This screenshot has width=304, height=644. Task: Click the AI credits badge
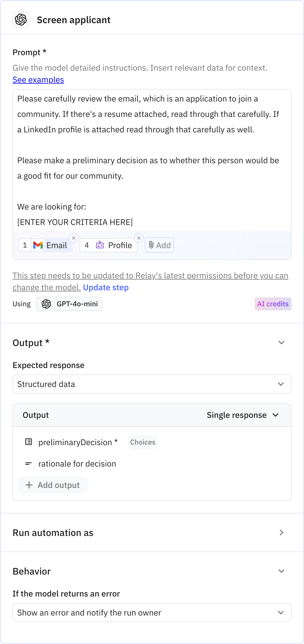point(273,304)
